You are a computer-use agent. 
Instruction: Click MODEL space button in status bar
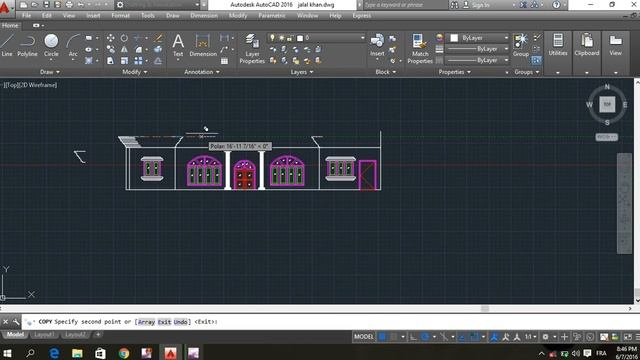(363, 337)
